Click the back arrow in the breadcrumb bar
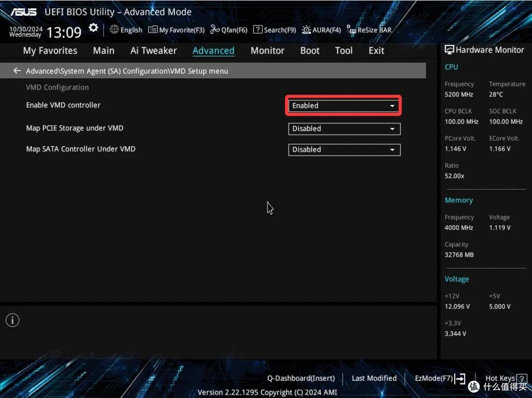The width and height of the screenshot is (532, 398). (x=17, y=70)
